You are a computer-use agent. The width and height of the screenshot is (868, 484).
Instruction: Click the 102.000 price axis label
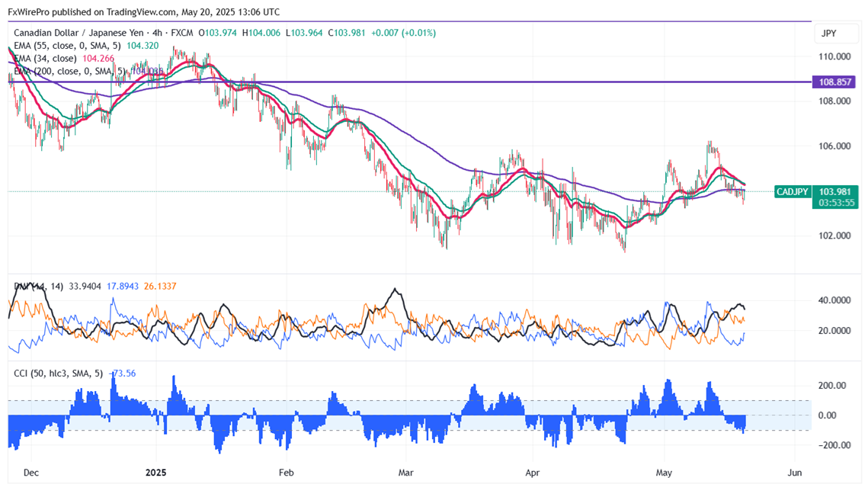pyautogui.click(x=834, y=236)
